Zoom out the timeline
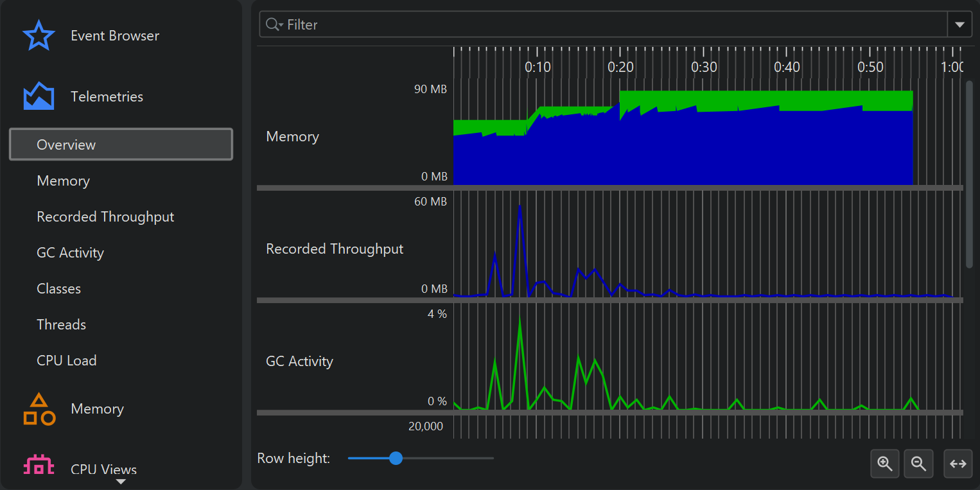This screenshot has height=490, width=980. tap(918, 464)
